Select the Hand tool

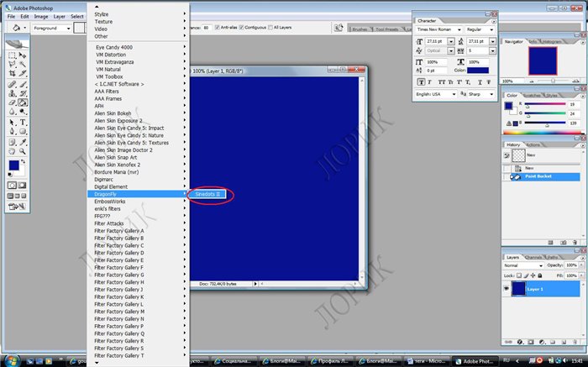coord(12,151)
